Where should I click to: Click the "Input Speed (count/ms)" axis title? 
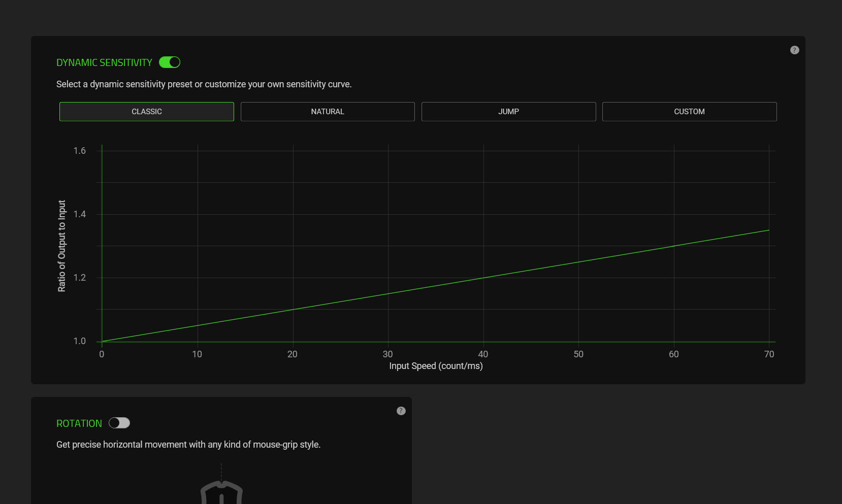tap(436, 366)
